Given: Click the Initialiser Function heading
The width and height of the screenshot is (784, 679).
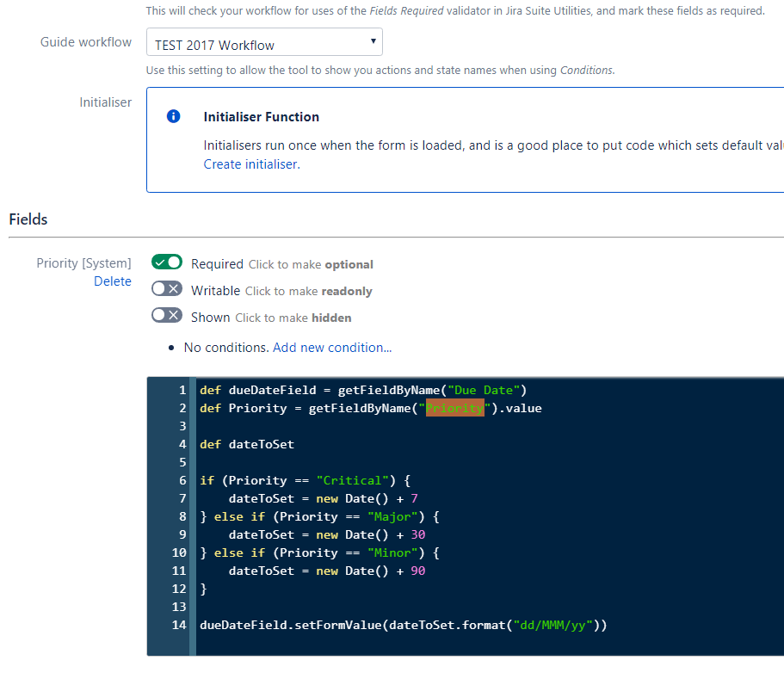Looking at the screenshot, I should tap(261, 117).
